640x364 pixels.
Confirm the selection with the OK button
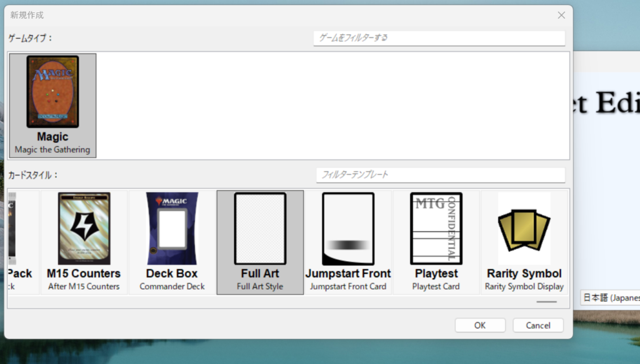coord(479,325)
